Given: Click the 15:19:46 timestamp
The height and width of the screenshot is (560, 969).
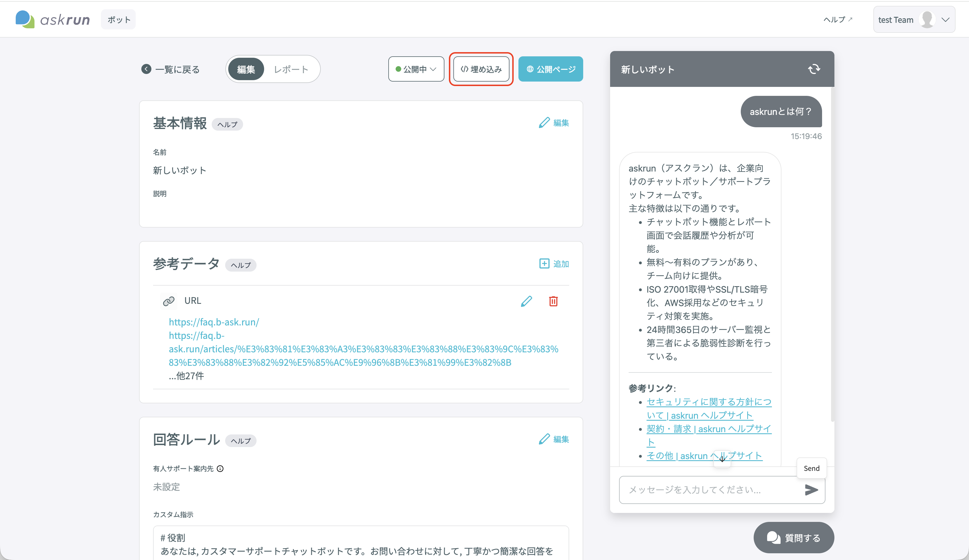Looking at the screenshot, I should [806, 136].
